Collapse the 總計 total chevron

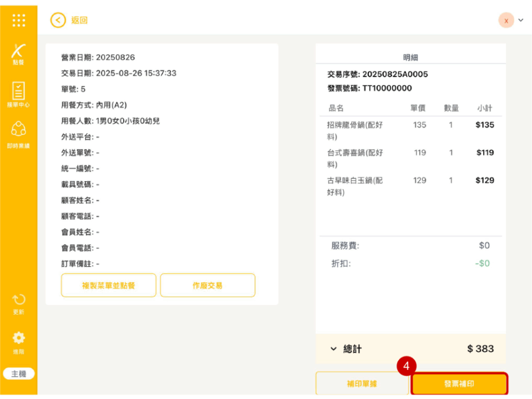(x=334, y=349)
